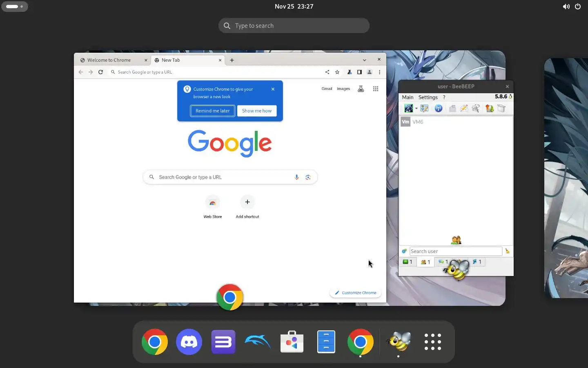Viewport: 588px width, 368px height.
Task: Click the Show me how button
Action: (x=257, y=111)
